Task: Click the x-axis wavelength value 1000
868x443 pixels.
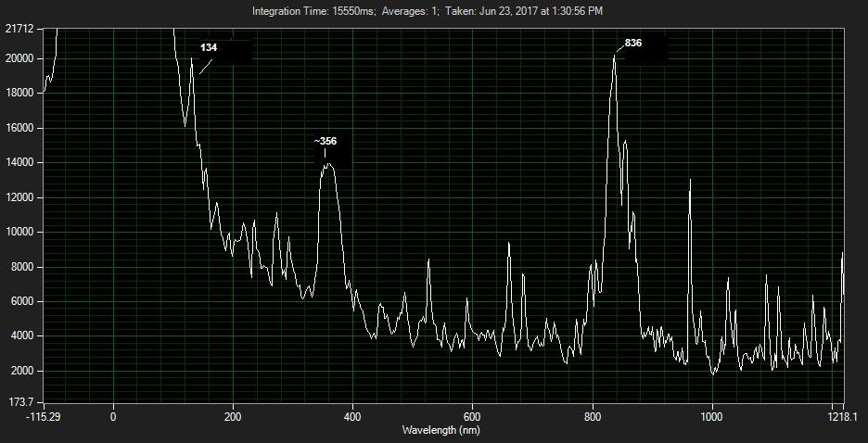Action: [712, 415]
